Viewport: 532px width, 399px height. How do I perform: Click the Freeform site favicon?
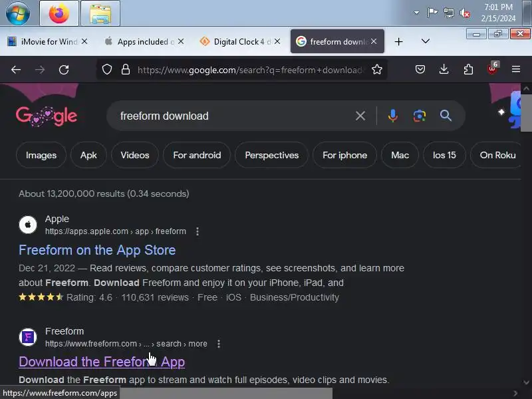point(28,337)
